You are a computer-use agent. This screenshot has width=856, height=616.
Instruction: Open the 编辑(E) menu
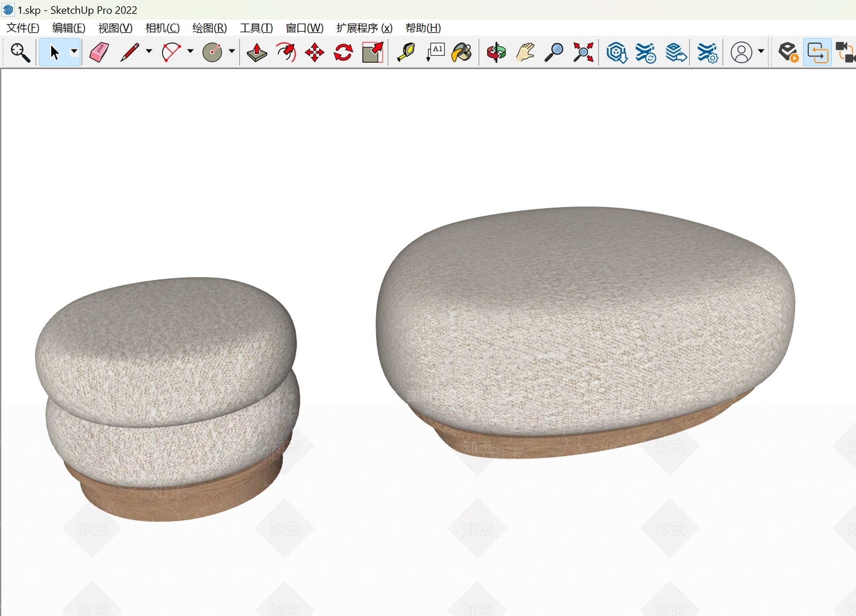coord(68,28)
